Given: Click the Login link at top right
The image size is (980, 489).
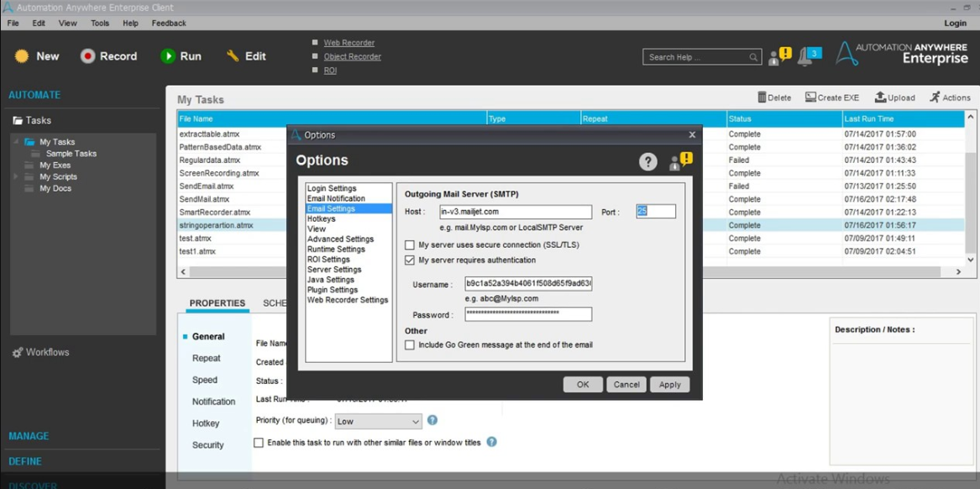Looking at the screenshot, I should pos(955,24).
